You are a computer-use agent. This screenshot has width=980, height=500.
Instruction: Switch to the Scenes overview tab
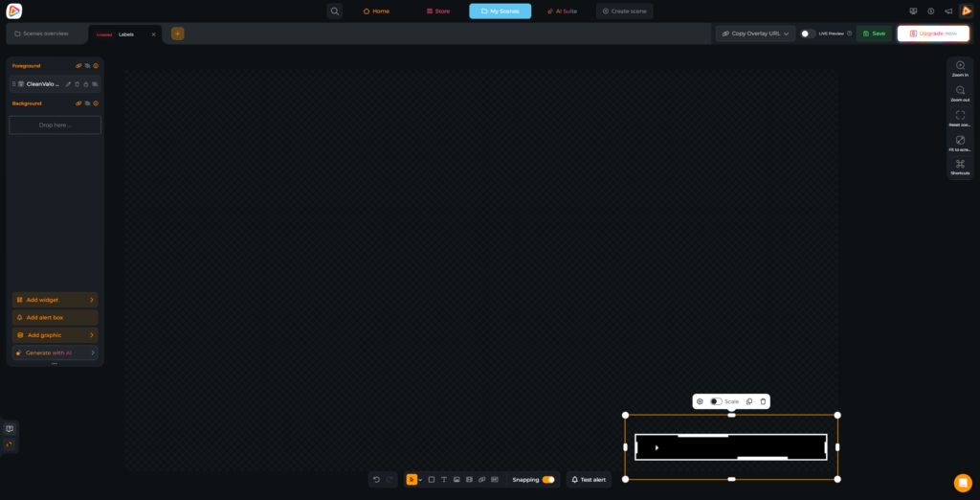45,34
